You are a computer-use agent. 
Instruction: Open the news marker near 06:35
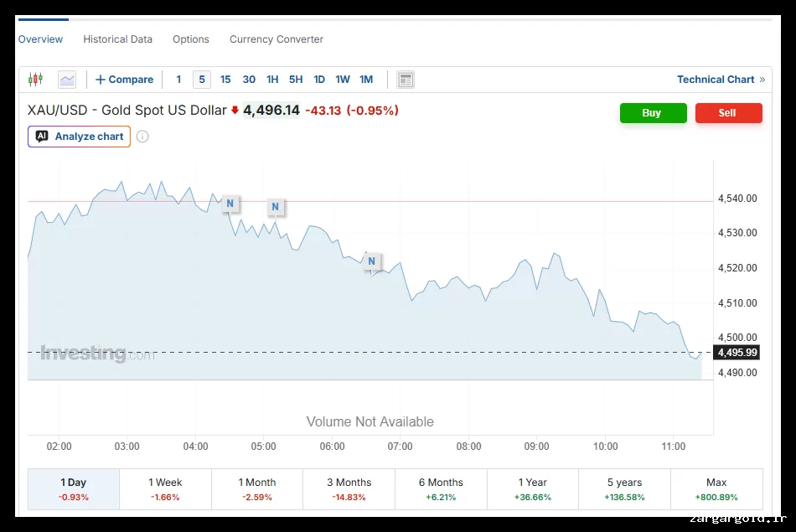click(x=371, y=261)
